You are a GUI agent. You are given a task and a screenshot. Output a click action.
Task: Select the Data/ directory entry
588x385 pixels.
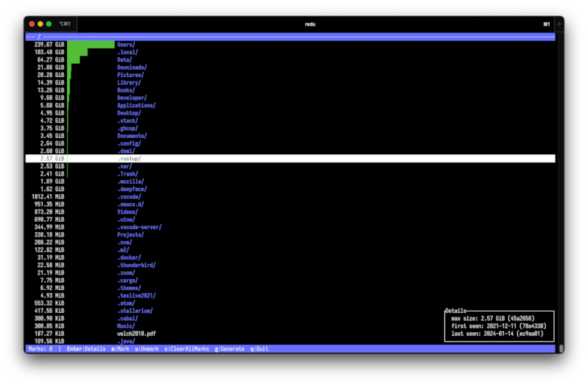124,60
